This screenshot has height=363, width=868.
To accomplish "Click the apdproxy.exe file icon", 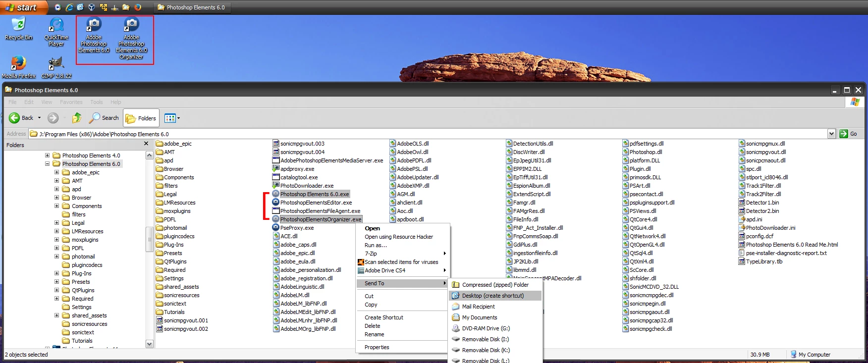I will point(276,168).
